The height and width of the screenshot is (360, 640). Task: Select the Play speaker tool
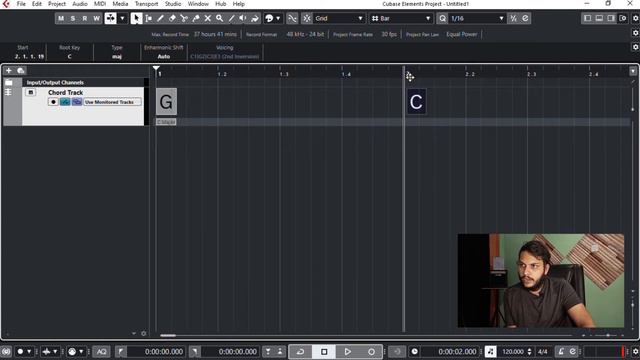point(243,18)
